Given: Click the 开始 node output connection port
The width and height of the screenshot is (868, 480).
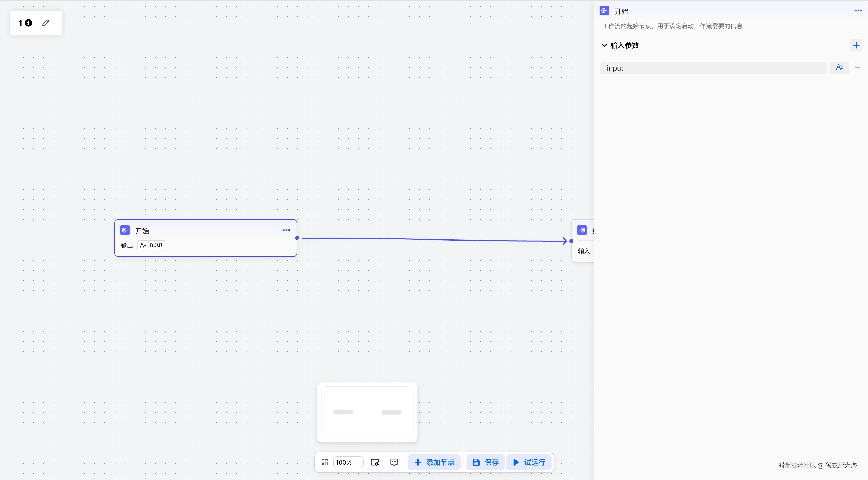Looking at the screenshot, I should coord(297,238).
